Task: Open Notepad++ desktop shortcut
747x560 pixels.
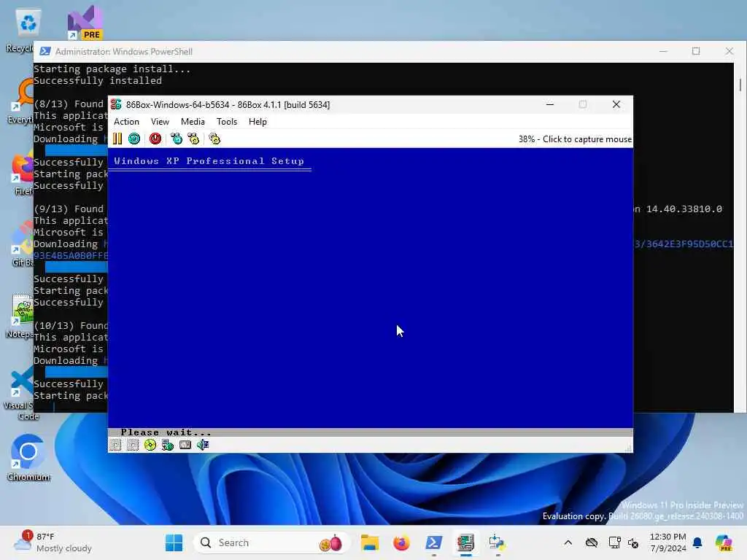Action: pos(21,315)
